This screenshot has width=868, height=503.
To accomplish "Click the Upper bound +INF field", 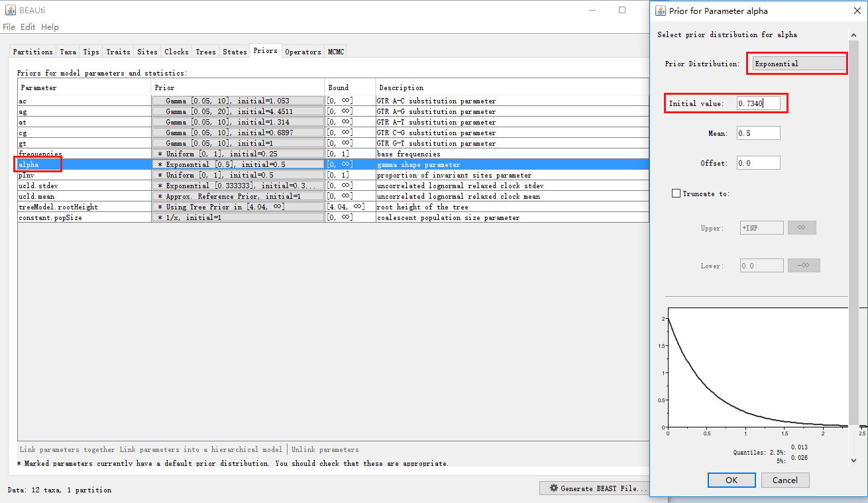I will point(761,228).
